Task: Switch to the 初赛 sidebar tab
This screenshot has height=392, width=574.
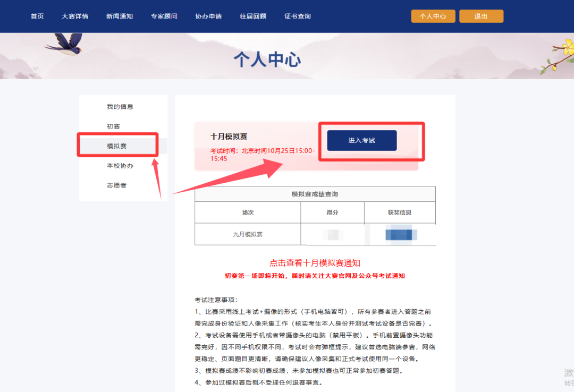Action: (x=113, y=126)
